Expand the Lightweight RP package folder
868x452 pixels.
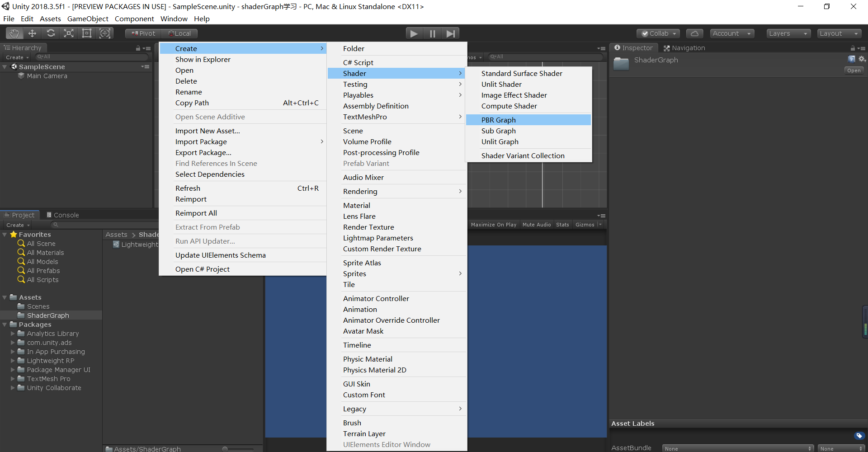pyautogui.click(x=13, y=361)
